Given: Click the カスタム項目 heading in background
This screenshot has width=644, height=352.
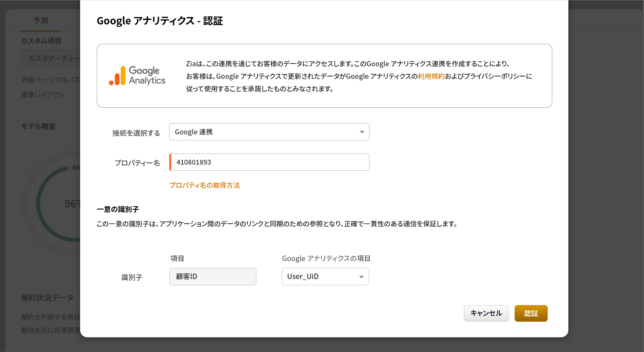Looking at the screenshot, I should pyautogui.click(x=41, y=41).
